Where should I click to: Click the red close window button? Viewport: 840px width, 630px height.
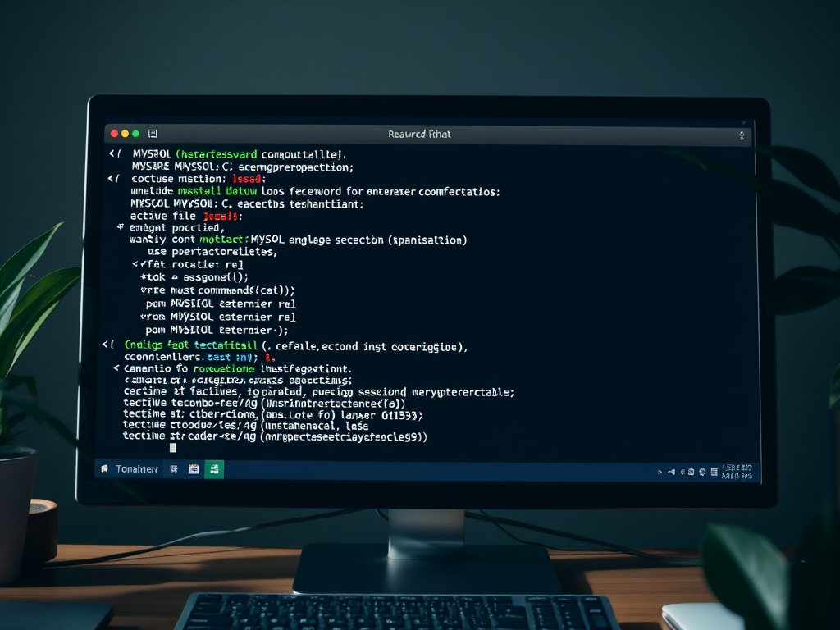114,134
